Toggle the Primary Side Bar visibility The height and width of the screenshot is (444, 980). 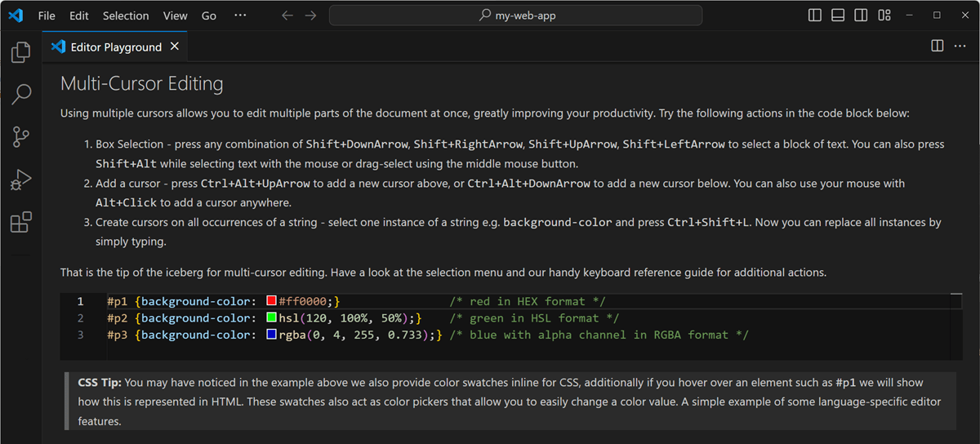tap(815, 16)
